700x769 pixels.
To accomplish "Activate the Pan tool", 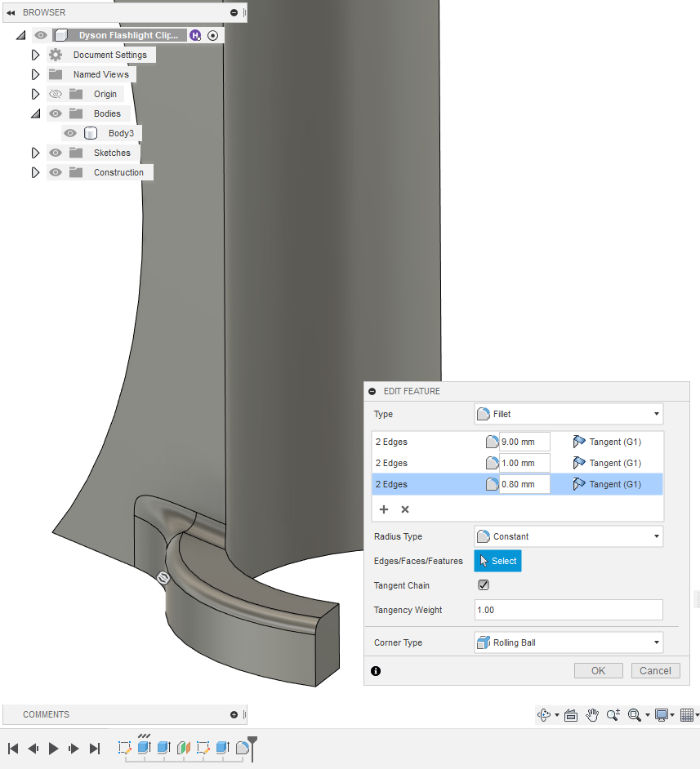I will click(x=591, y=715).
